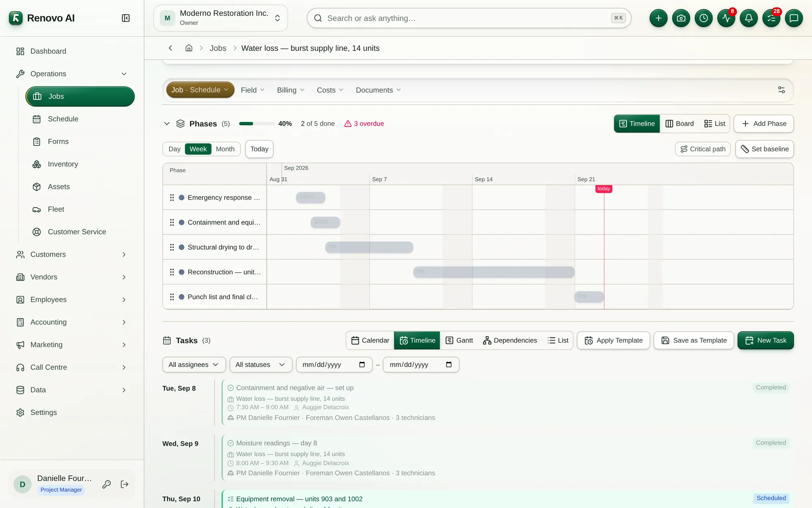Open the Moderno Restoration company switcher
Image resolution: width=812 pixels, height=508 pixels.
click(221, 18)
